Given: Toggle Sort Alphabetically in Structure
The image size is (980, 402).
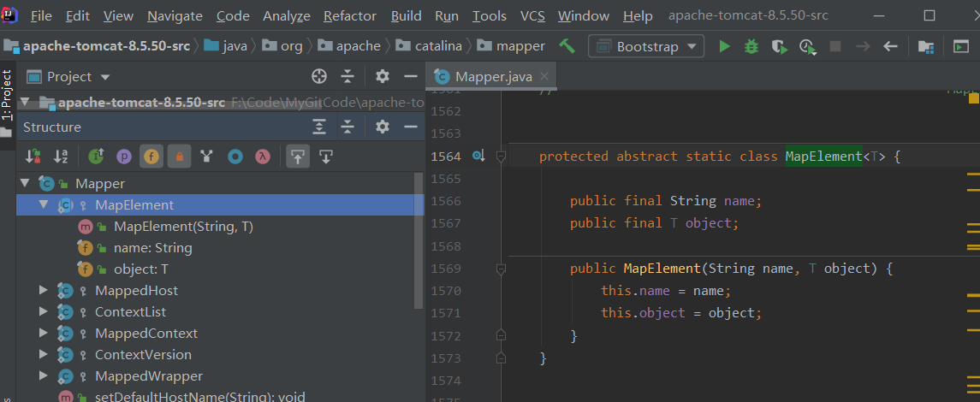Looking at the screenshot, I should [61, 156].
